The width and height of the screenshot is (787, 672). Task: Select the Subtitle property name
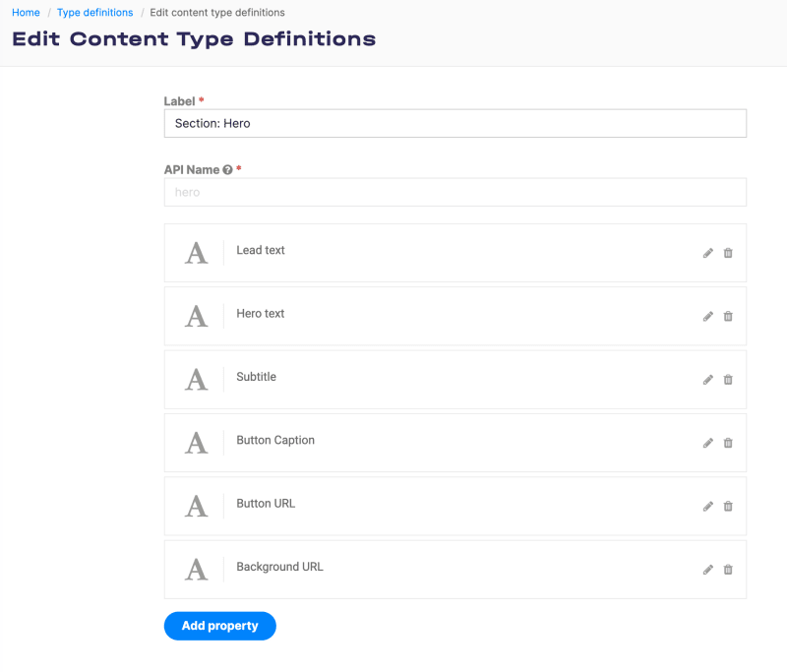tap(256, 377)
